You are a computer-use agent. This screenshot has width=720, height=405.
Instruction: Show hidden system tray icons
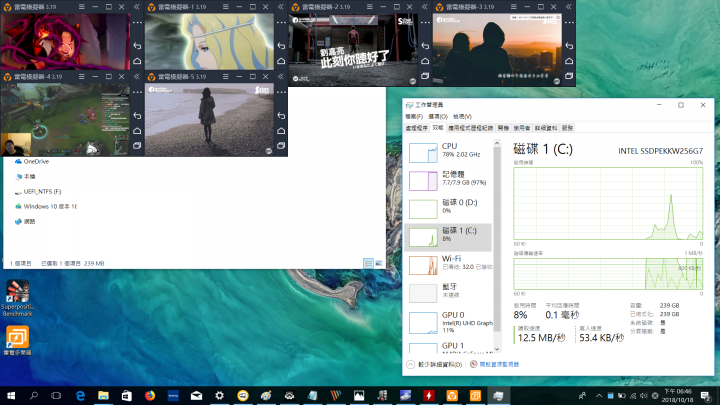(599, 395)
